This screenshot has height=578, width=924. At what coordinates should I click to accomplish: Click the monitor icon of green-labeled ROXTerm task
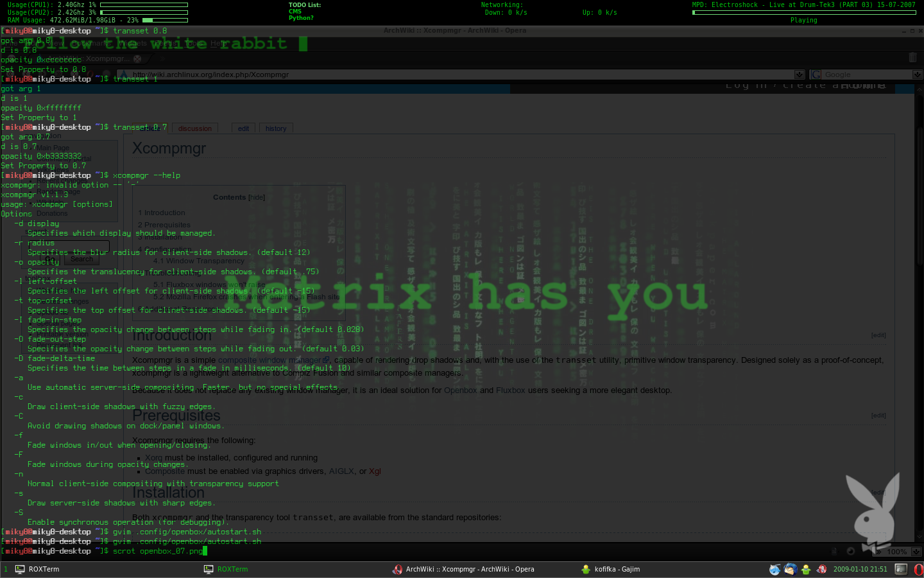coord(209,569)
